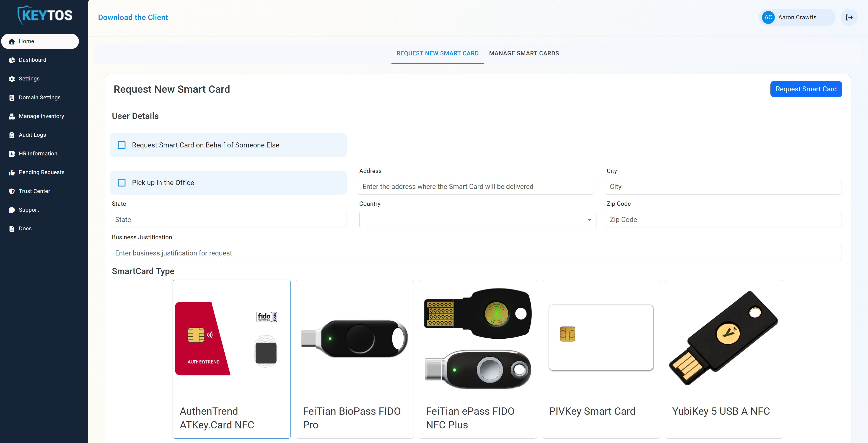Select the Request New Smart Card tab
The height and width of the screenshot is (443, 868).
437,53
